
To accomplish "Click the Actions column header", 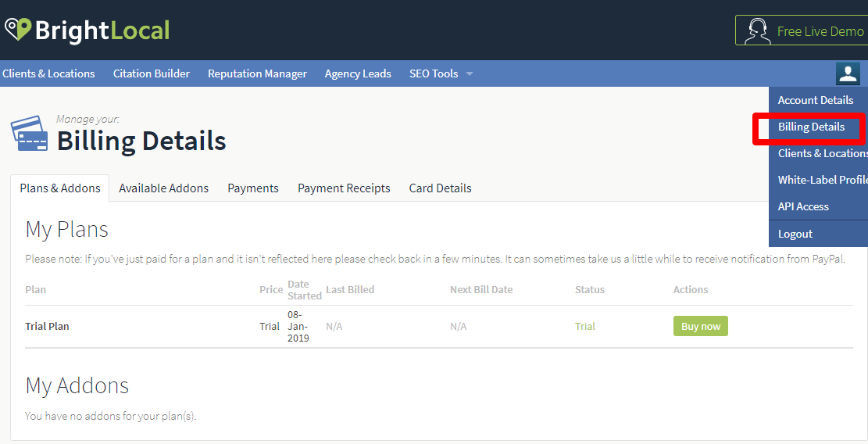I will [x=691, y=289].
